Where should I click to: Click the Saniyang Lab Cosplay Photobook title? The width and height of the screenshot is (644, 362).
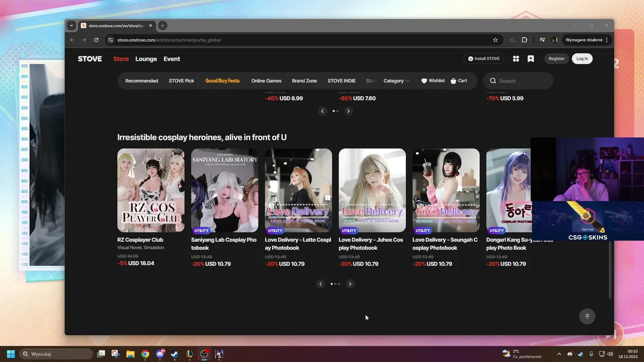[224, 244]
